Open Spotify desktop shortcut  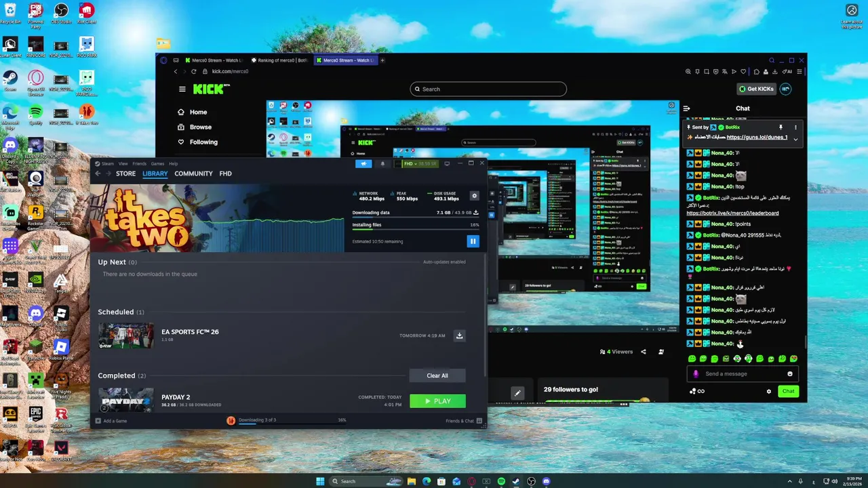(35, 113)
